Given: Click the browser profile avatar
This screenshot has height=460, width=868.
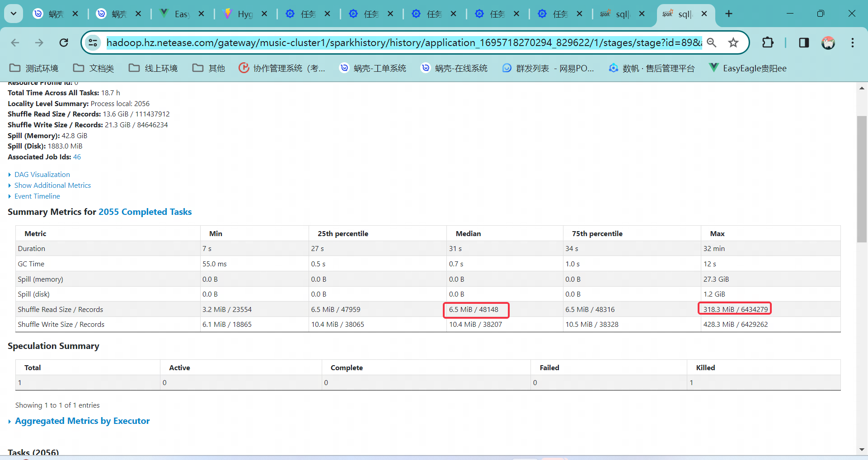Looking at the screenshot, I should coord(829,42).
